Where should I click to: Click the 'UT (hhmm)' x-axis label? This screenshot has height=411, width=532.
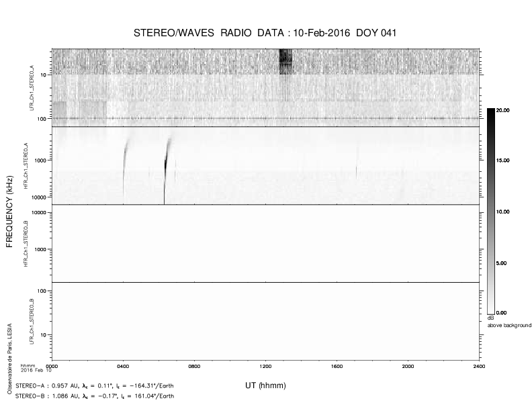[265, 385]
